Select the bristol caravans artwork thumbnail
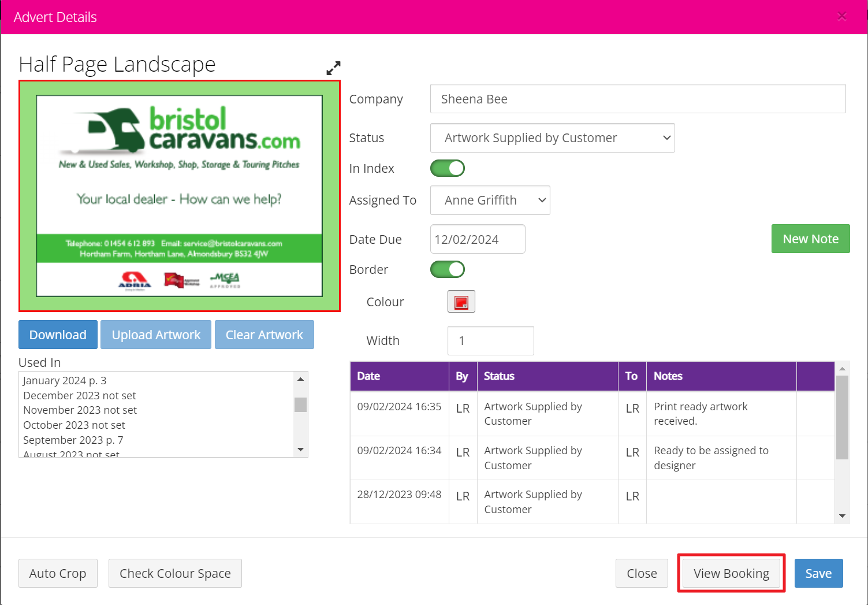Image resolution: width=868 pixels, height=605 pixels. [180, 196]
